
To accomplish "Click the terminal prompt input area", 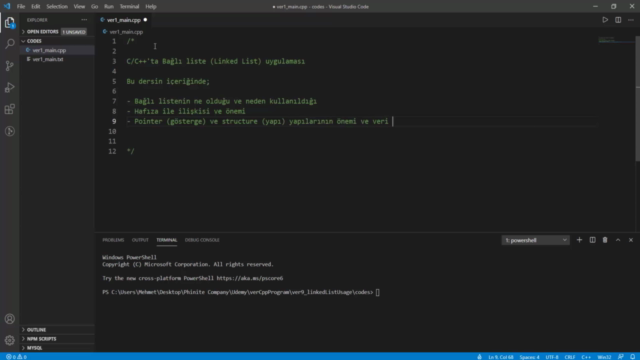I will [x=378, y=292].
